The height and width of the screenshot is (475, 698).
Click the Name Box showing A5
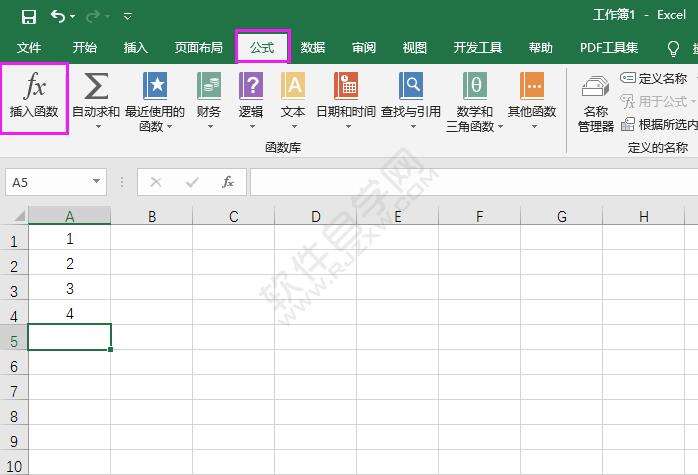click(48, 182)
